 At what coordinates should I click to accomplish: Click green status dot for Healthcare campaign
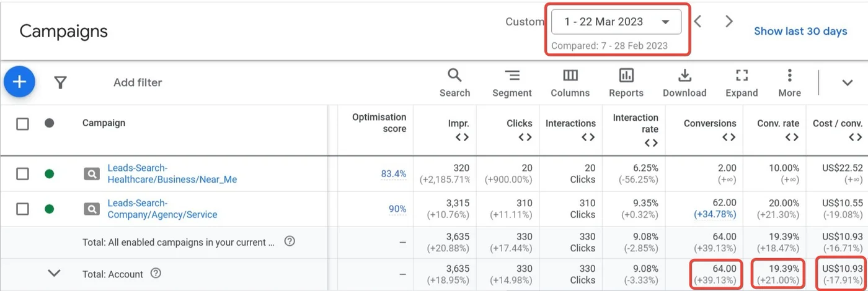point(50,174)
